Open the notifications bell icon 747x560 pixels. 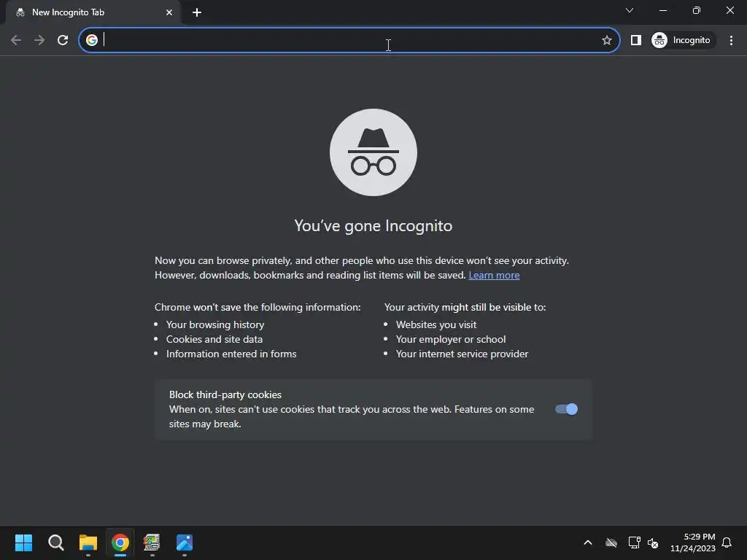[x=727, y=542]
